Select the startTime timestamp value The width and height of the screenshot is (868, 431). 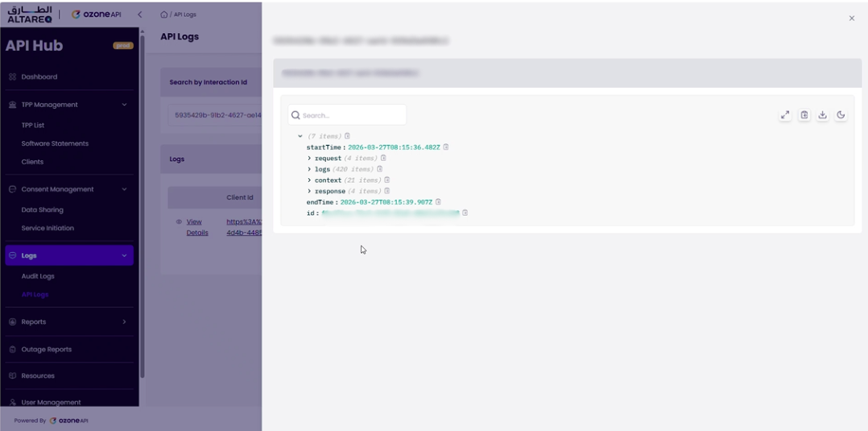pyautogui.click(x=394, y=147)
